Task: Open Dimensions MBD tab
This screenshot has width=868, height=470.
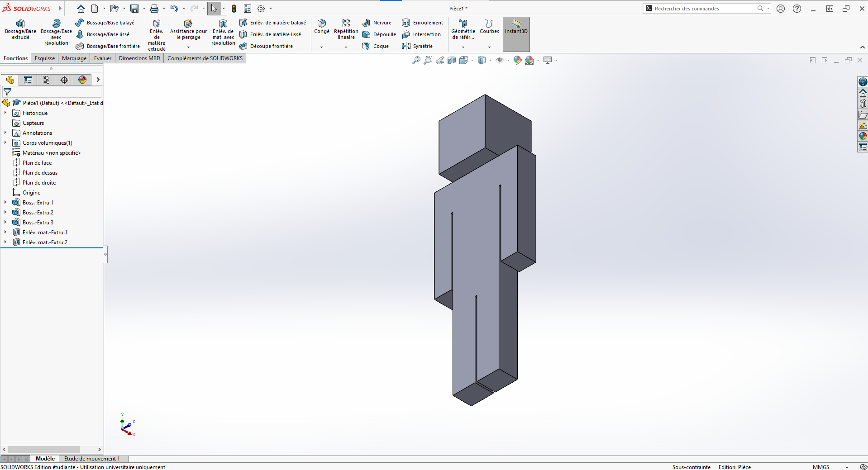Action: pyautogui.click(x=139, y=58)
